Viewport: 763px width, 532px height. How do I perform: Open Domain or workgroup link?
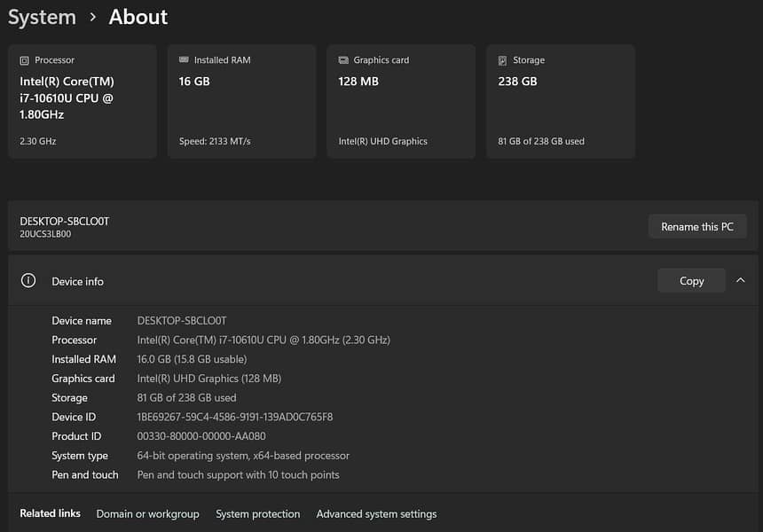tap(147, 514)
